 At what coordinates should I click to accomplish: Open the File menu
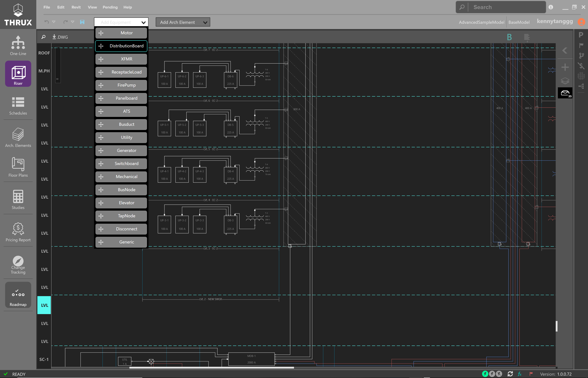[47, 7]
